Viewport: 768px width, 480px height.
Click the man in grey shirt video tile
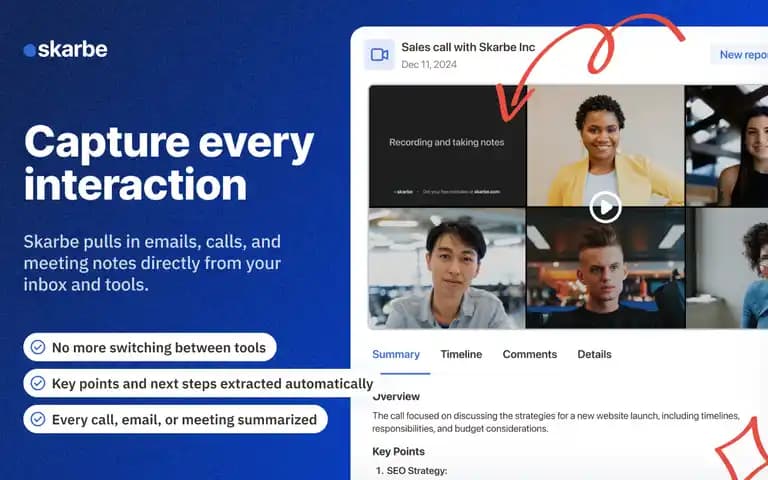click(x=447, y=268)
